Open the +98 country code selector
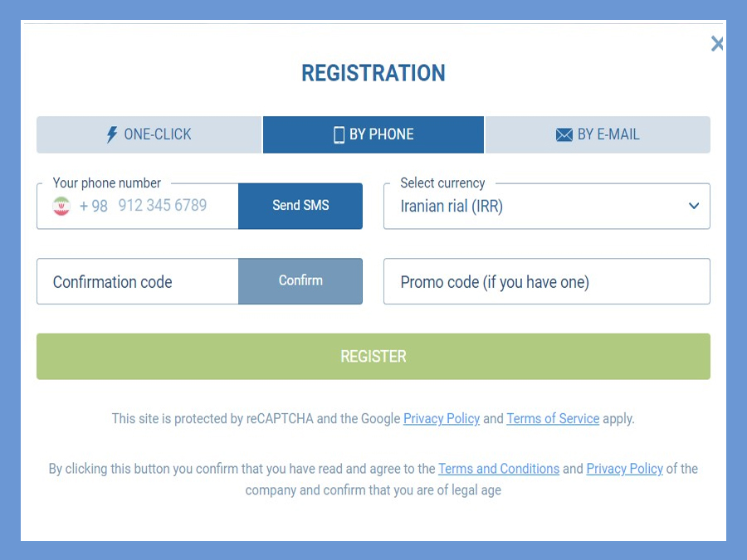Viewport: 747px width, 560px height. tap(93, 206)
